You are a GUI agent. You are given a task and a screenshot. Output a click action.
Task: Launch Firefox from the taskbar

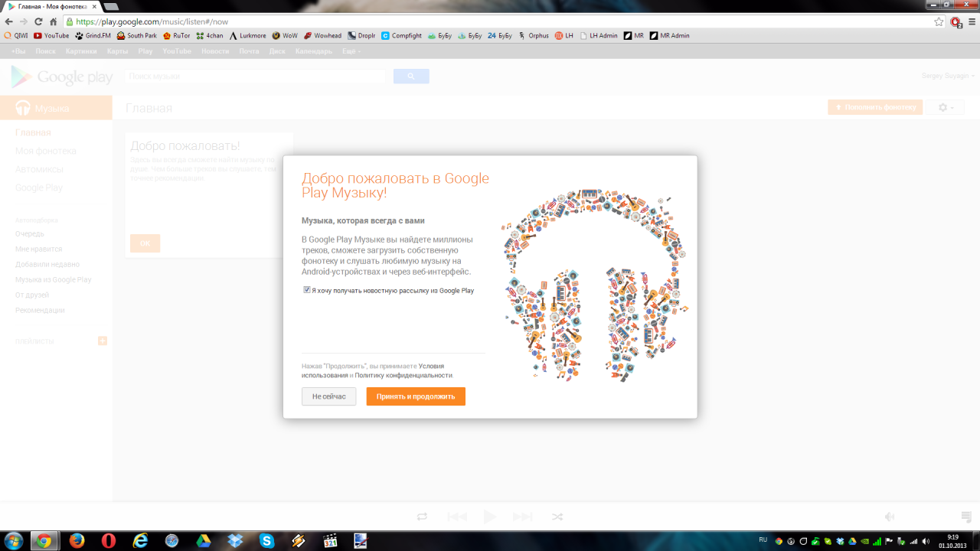(77, 541)
